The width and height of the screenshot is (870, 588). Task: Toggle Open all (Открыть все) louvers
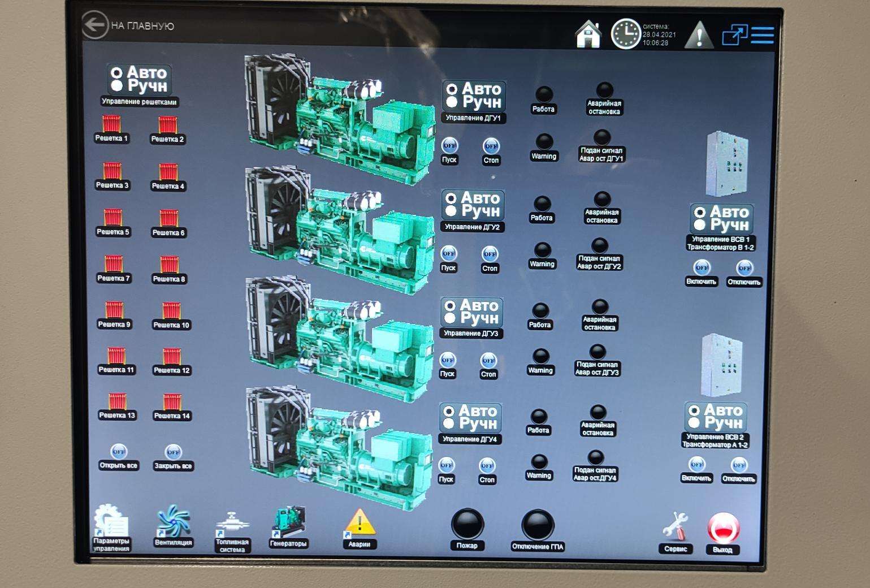pos(119,452)
